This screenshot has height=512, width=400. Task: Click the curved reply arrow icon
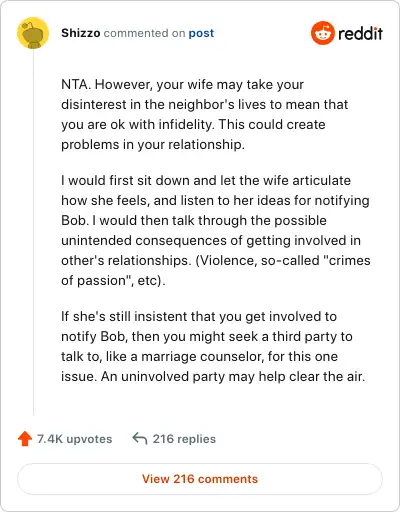(140, 438)
